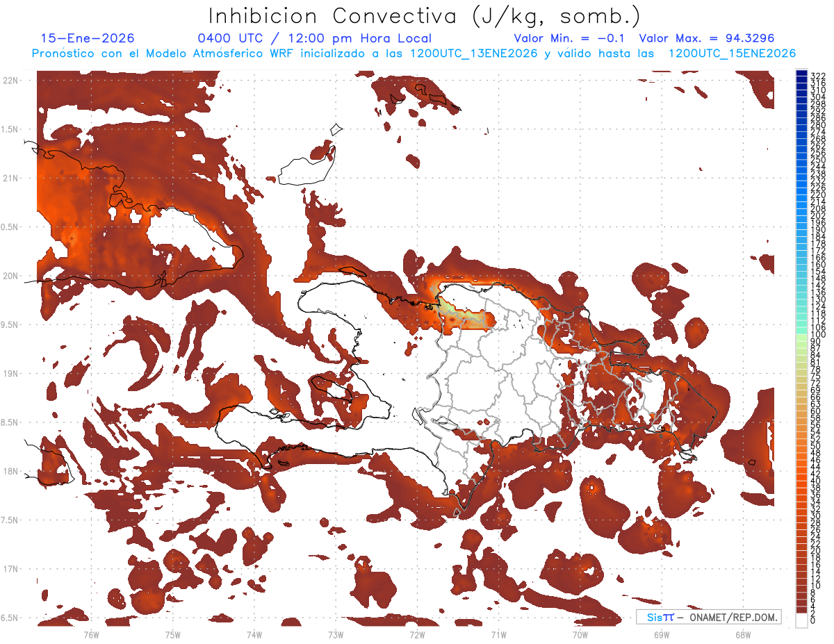Click the '20N' latitude label

[11, 276]
